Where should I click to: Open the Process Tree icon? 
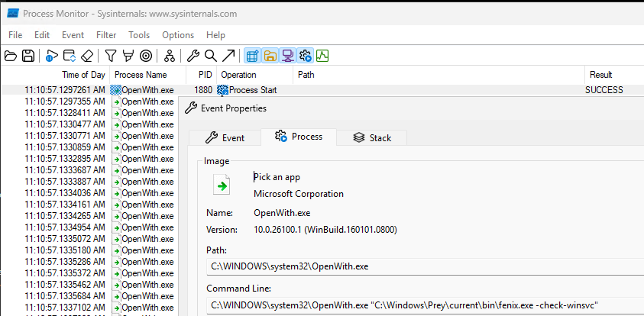coord(170,56)
